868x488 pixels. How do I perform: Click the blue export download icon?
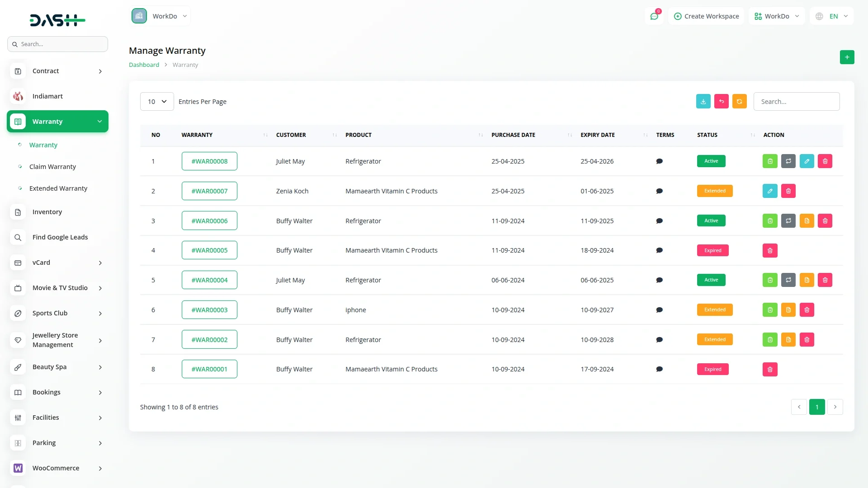click(703, 102)
